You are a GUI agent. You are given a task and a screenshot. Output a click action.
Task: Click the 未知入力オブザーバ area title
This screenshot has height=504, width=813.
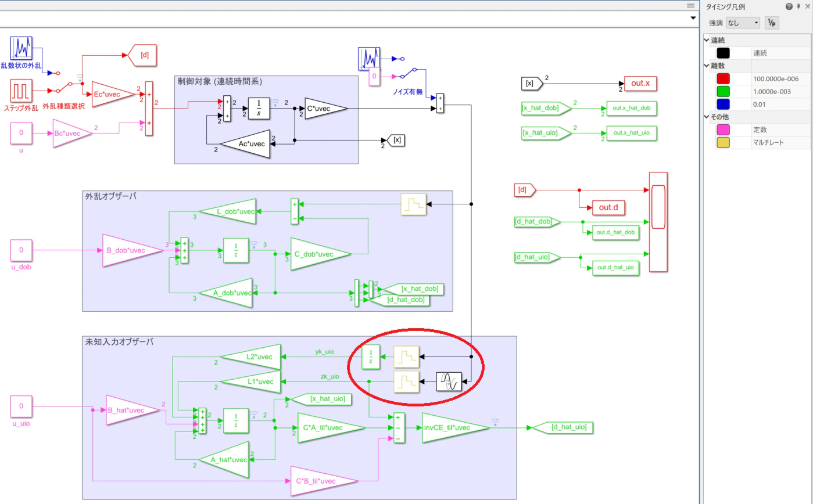click(119, 342)
